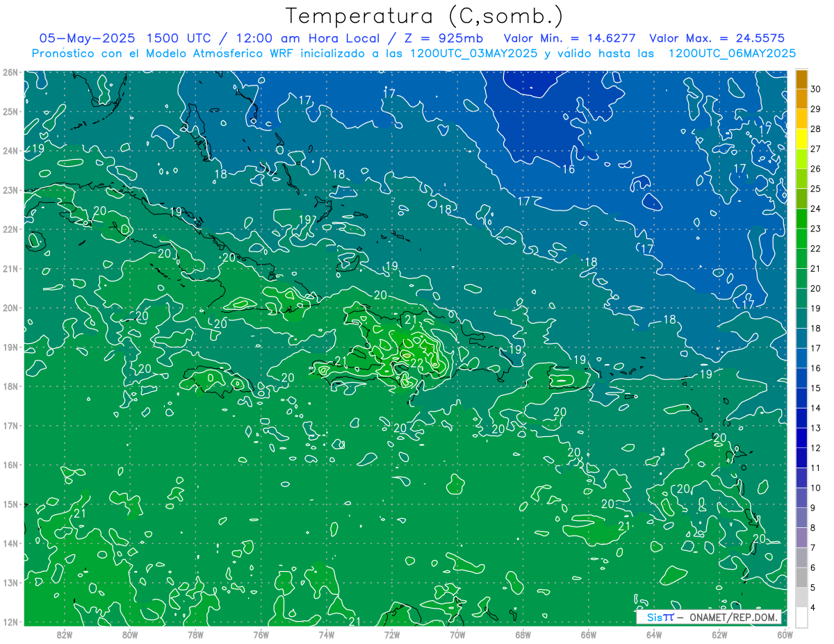Click the '26N' latitude axis label

(10, 72)
